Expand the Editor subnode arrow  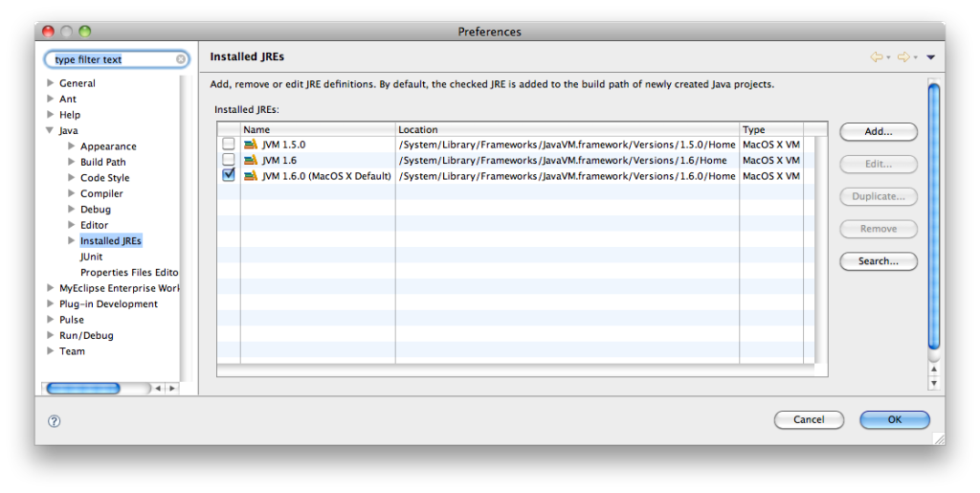[x=71, y=224]
